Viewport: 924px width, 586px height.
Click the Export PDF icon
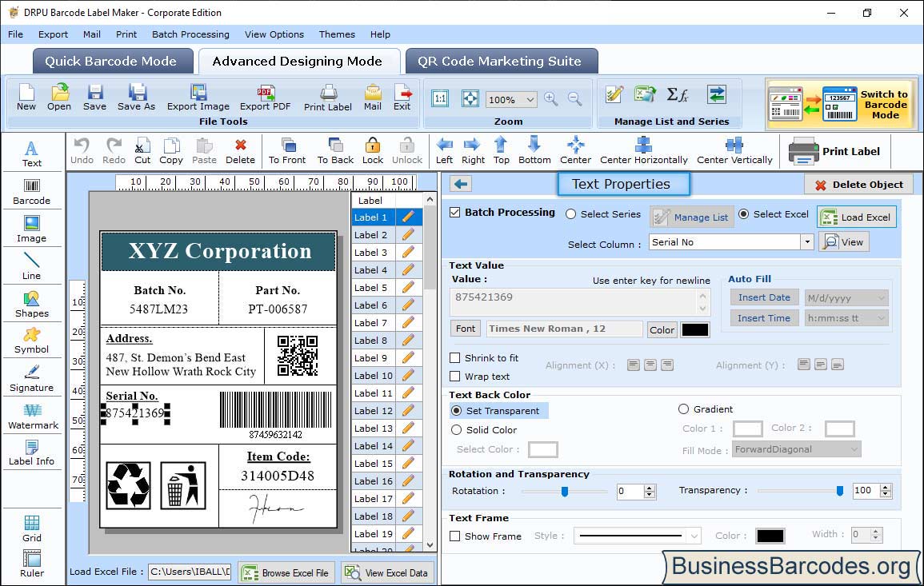pyautogui.click(x=265, y=98)
